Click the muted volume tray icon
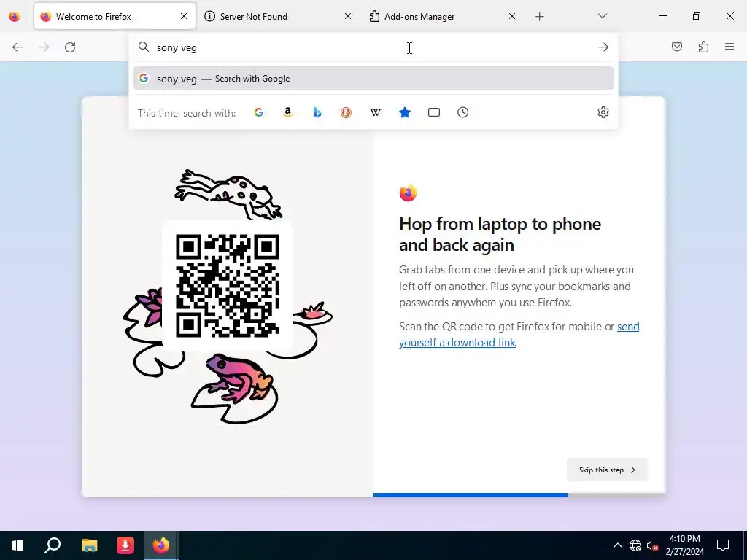The width and height of the screenshot is (747, 560). pyautogui.click(x=652, y=545)
